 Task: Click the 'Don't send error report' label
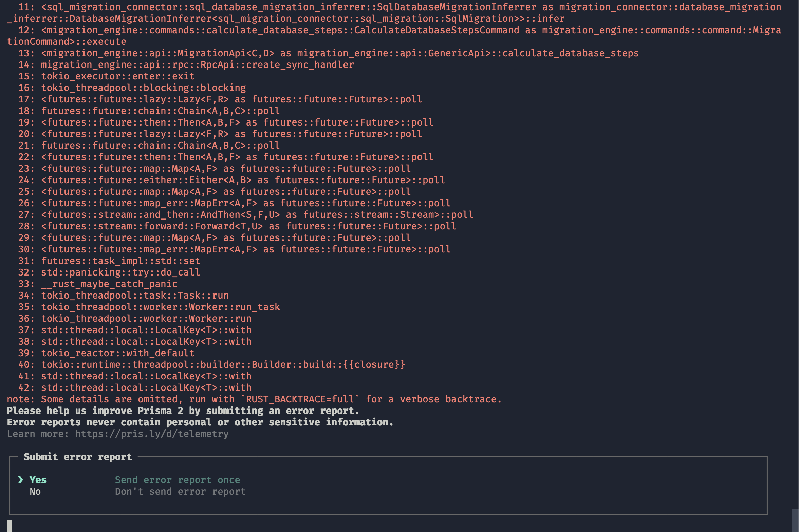coord(181,491)
